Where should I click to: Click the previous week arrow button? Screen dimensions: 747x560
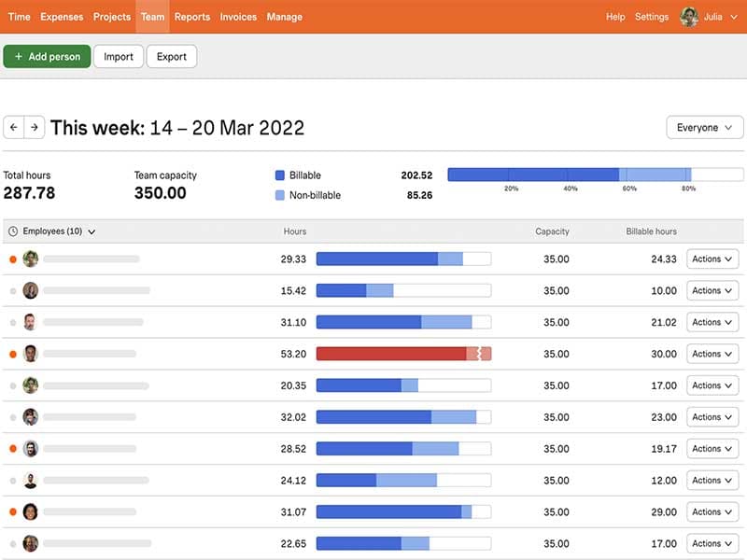(x=14, y=128)
